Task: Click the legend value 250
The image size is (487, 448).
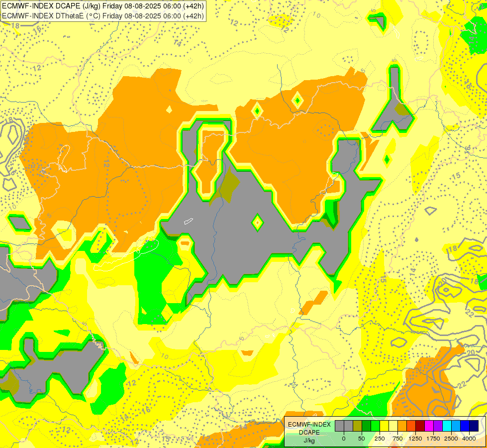Action: pyautogui.click(x=380, y=439)
